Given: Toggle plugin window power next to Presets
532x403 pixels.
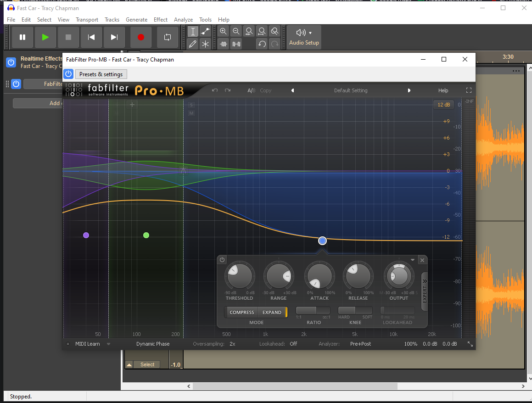Looking at the screenshot, I should tap(68, 74).
